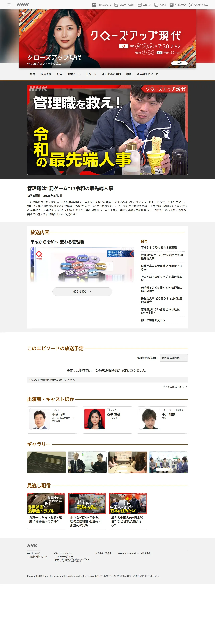Select the 動画 tab
Viewport: 215px width, 644px height.
tap(129, 74)
